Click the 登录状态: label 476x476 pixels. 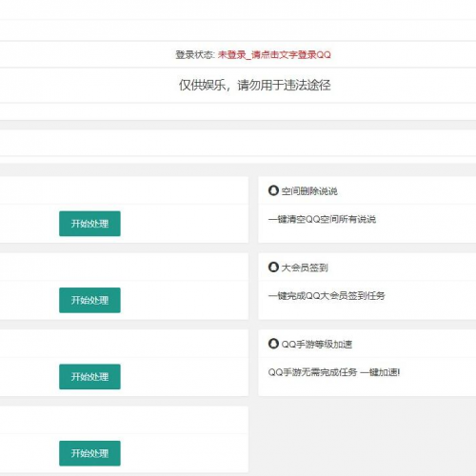195,55
